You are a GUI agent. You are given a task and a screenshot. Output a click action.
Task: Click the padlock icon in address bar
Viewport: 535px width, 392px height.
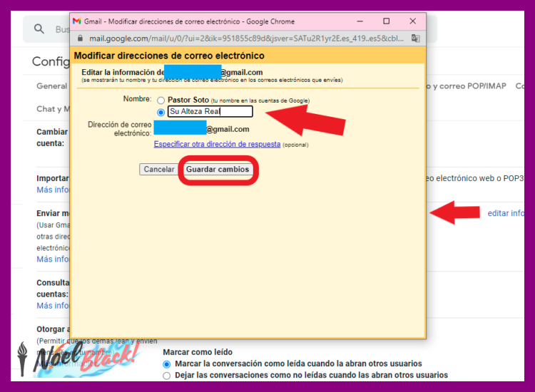(x=80, y=38)
